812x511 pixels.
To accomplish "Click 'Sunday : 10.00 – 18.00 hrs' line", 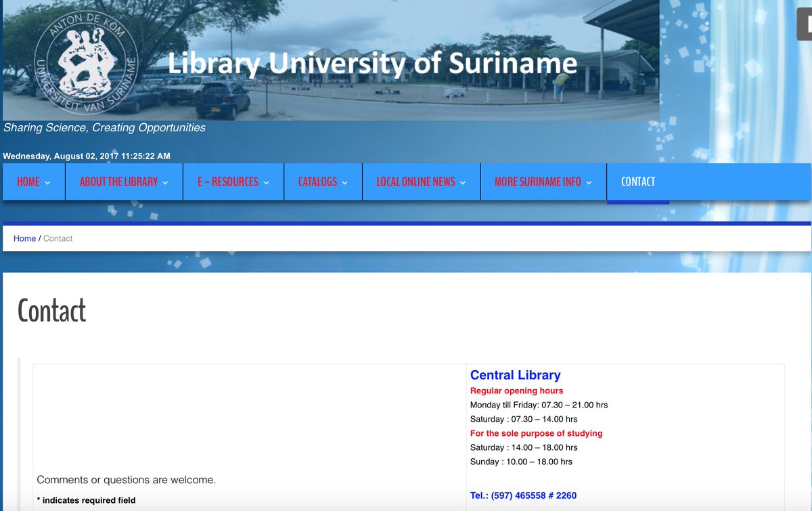I will (x=521, y=462).
